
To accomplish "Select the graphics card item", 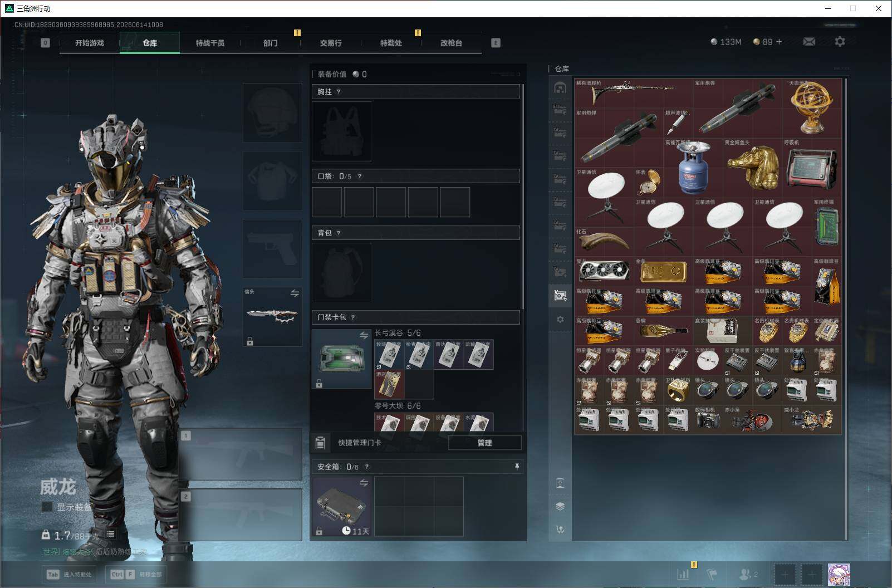I will [605, 272].
